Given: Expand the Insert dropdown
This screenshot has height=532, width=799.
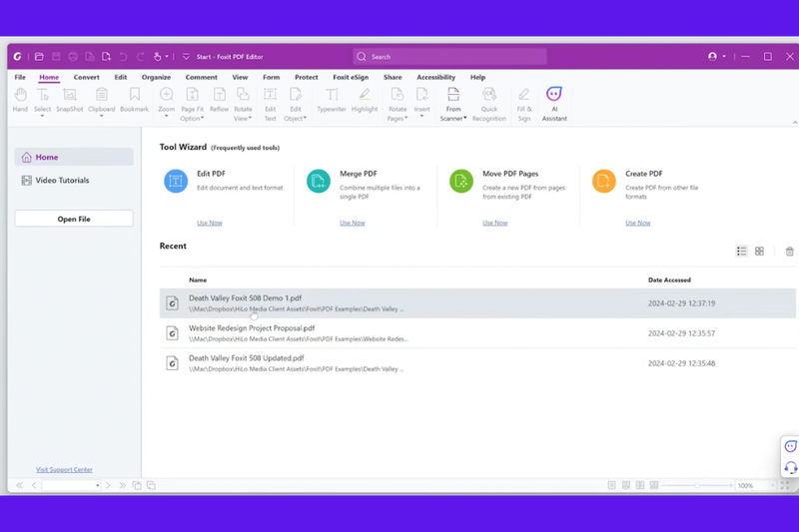Looking at the screenshot, I should 421,117.
